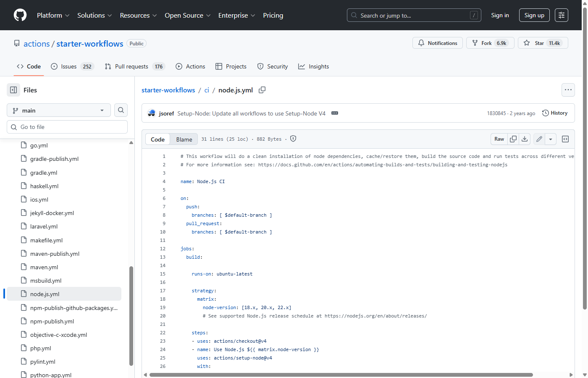The image size is (588, 378).
Task: Edit the file using the pencil icon
Action: point(539,139)
